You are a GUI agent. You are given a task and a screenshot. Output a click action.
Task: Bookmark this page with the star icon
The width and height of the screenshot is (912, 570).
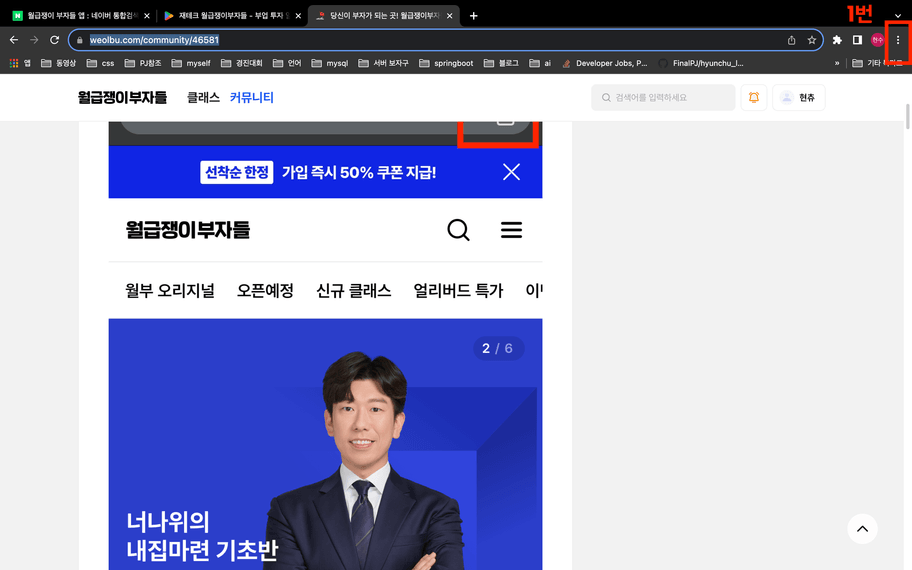coord(811,40)
